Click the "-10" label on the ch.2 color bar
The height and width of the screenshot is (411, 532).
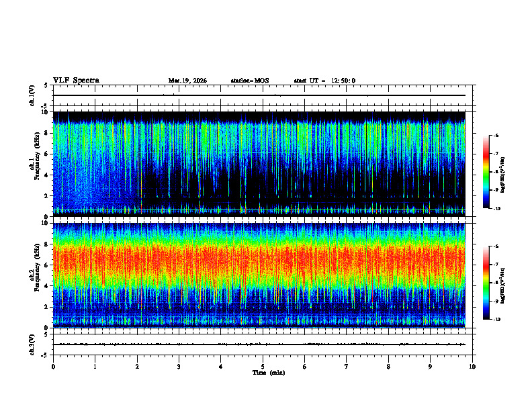pos(497,319)
